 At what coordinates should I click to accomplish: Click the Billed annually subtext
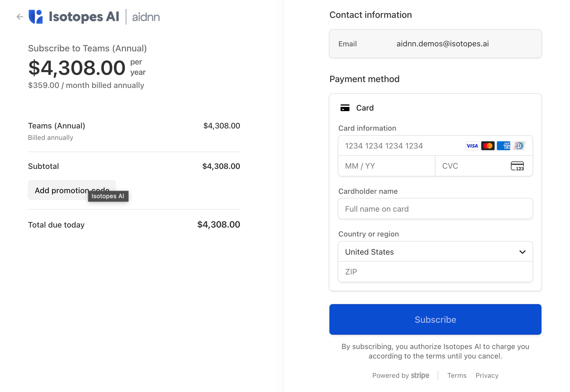click(x=51, y=138)
